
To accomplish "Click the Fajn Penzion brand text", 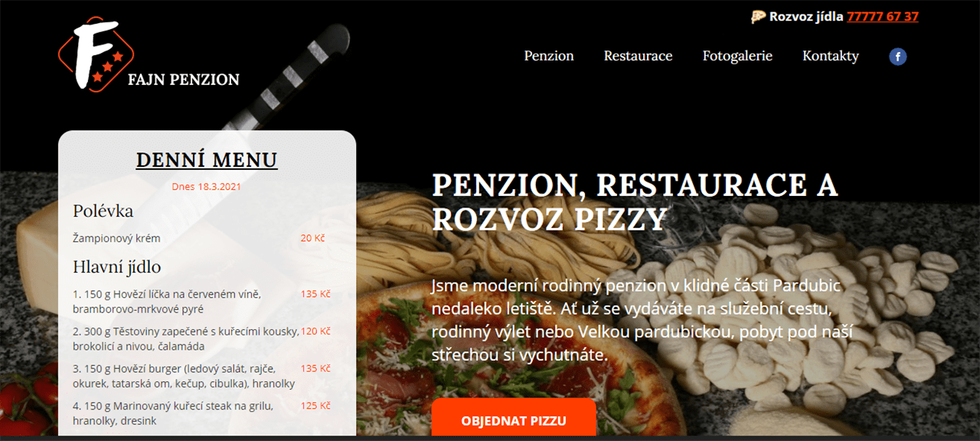I will click(x=184, y=79).
